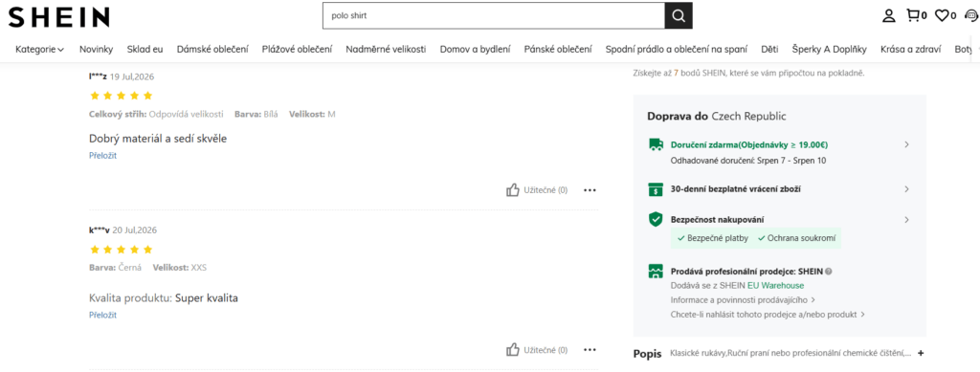The width and height of the screenshot is (980, 372).
Task: Click thumbs-up icon on l***z review
Action: click(x=513, y=189)
